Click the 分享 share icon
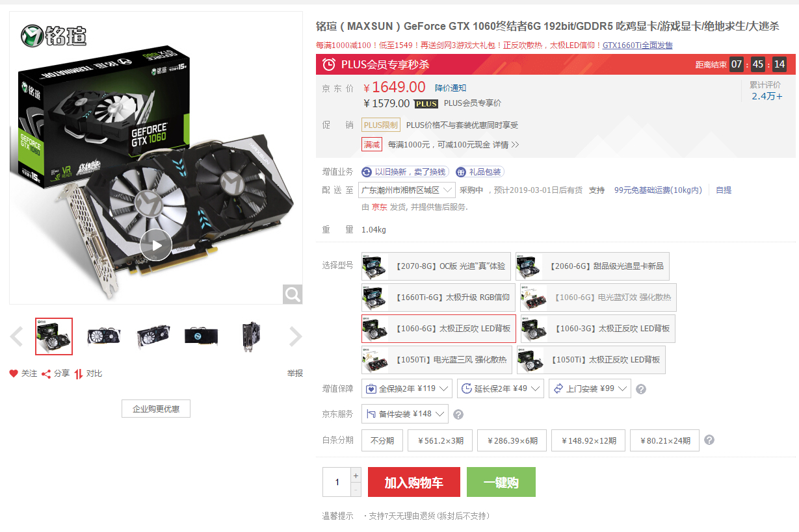Screen dimensions: 799x532 [x=46, y=374]
